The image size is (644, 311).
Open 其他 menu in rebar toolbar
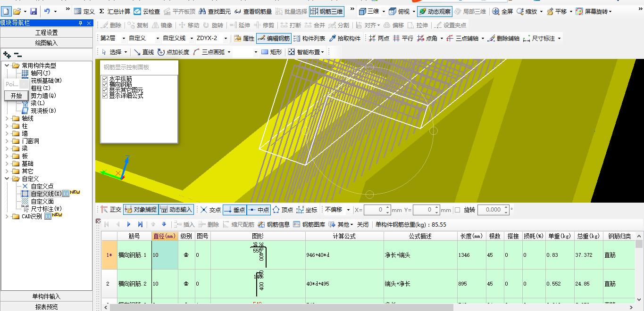pyautogui.click(x=342, y=224)
